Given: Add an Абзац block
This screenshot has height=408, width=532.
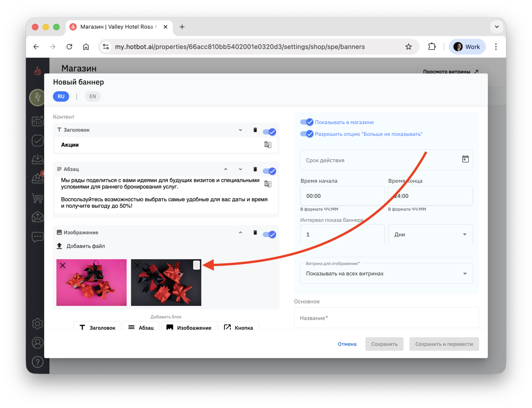Looking at the screenshot, I should [x=141, y=326].
